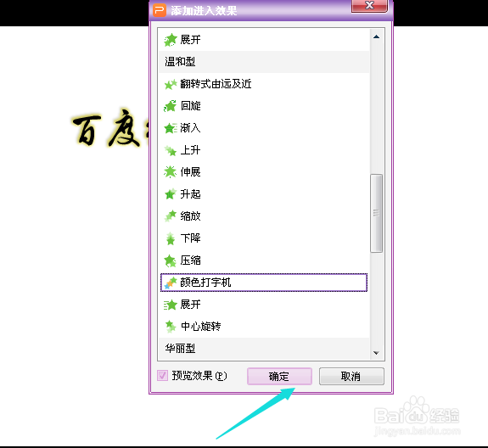Click the star icon beside 下降
The height and width of the screenshot is (448, 488).
[x=171, y=238]
